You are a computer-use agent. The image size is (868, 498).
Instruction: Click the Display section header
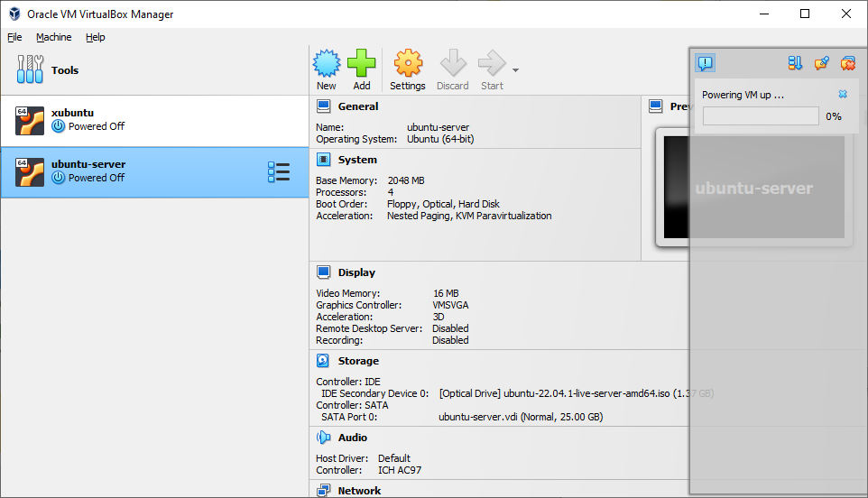click(x=356, y=272)
